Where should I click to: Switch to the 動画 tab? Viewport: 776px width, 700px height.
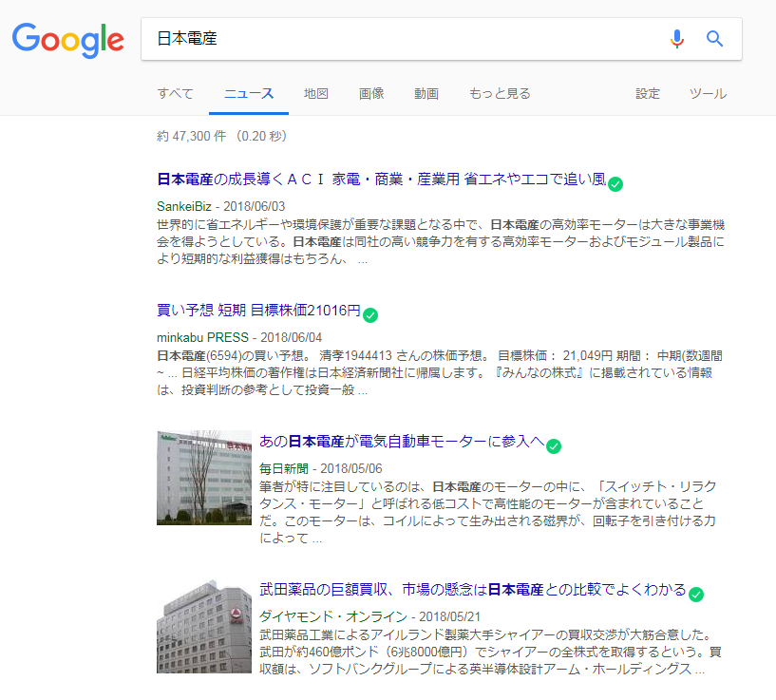point(426,94)
